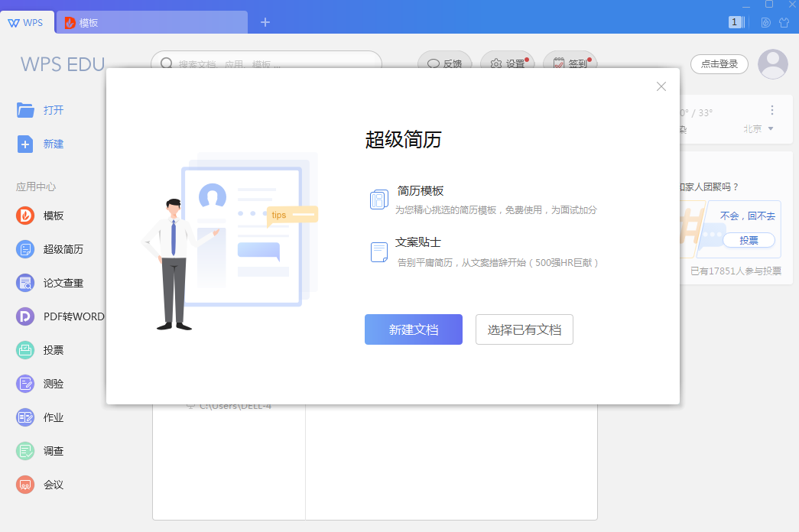Expand the 北京 city dropdown
799x532 pixels.
(x=758, y=129)
